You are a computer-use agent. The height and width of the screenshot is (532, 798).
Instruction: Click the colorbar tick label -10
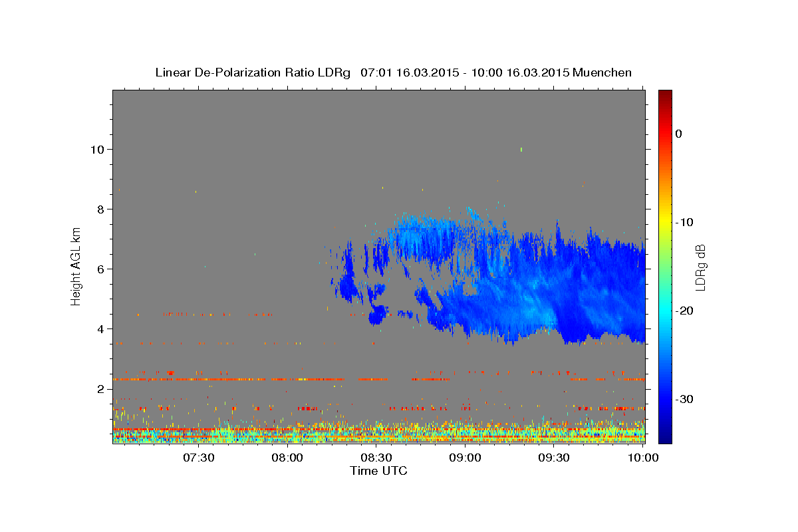(x=684, y=222)
